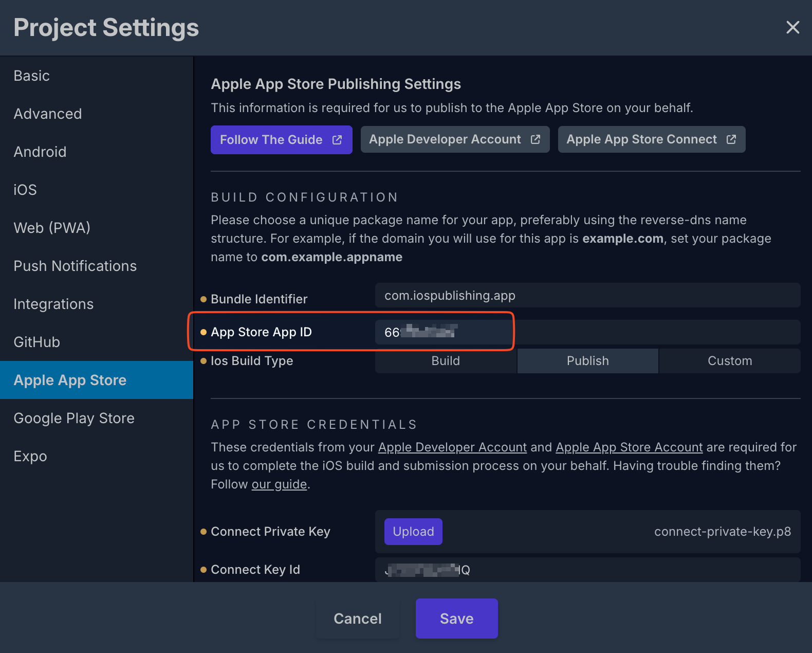The width and height of the screenshot is (812, 653).
Task: Open the Advanced settings section
Action: click(x=48, y=114)
